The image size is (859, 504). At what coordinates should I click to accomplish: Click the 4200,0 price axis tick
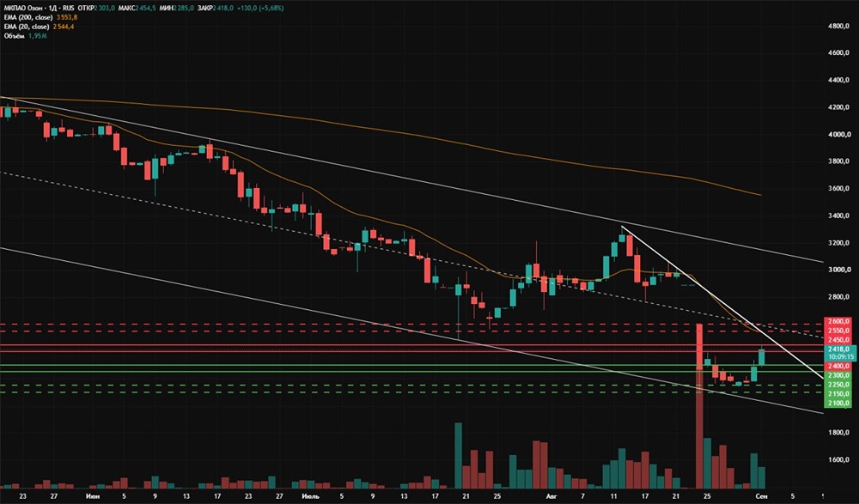tap(838, 107)
